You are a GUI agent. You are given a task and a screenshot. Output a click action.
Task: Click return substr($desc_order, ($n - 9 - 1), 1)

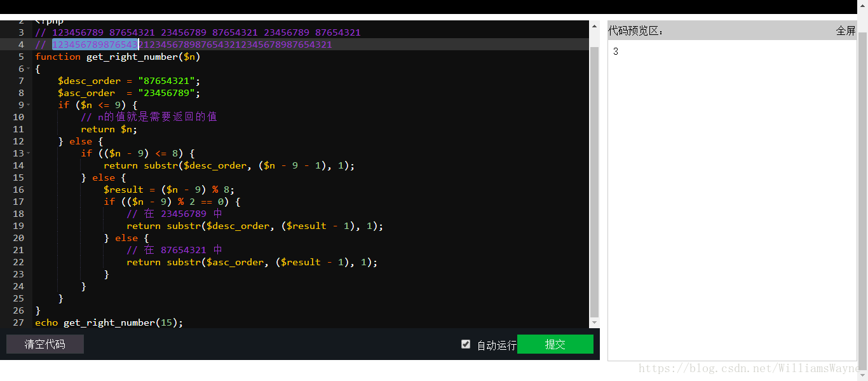tap(229, 165)
